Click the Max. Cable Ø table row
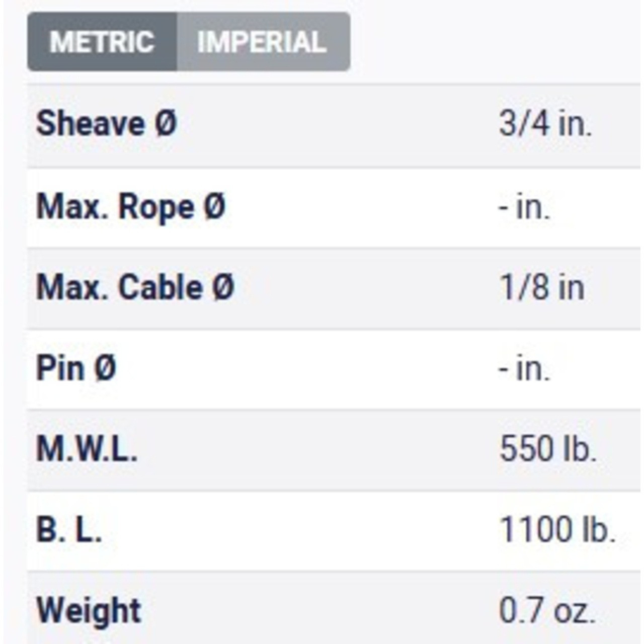The height and width of the screenshot is (644, 644). click(334, 289)
